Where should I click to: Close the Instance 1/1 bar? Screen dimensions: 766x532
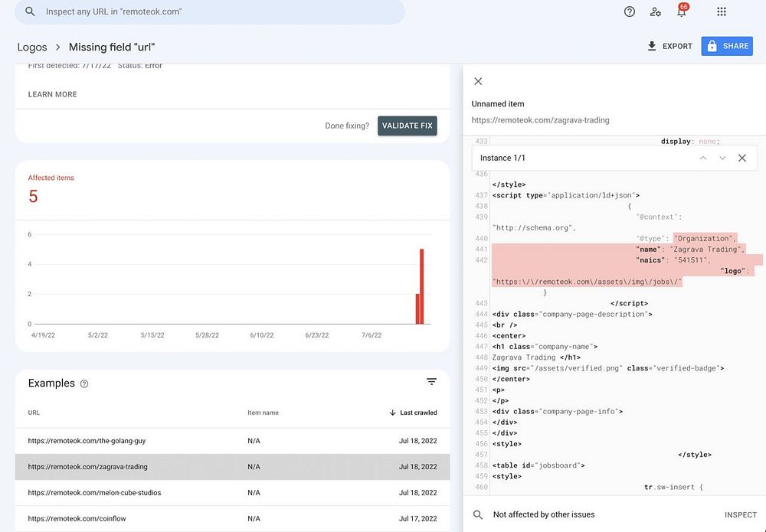(742, 158)
